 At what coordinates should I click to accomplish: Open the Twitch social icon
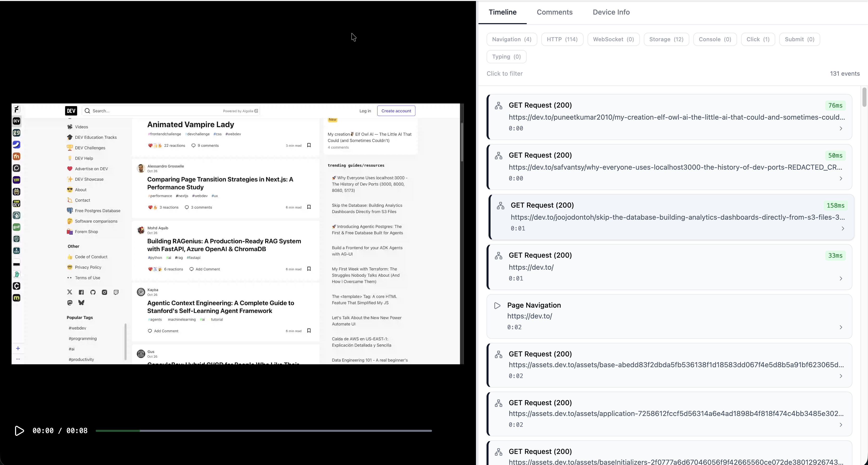point(116,292)
